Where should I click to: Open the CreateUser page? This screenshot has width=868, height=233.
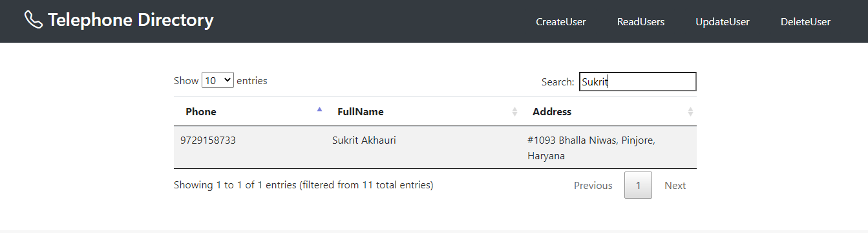click(561, 21)
